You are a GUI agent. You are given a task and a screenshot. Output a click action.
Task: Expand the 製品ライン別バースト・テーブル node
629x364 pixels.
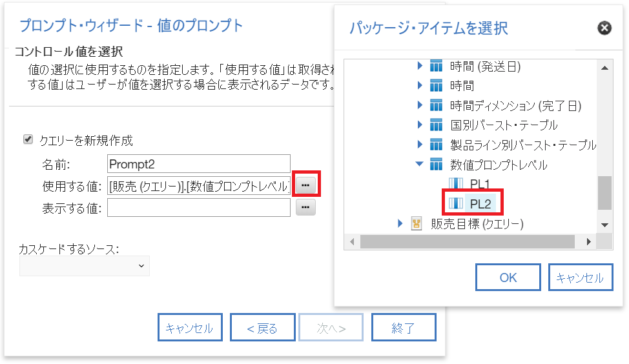420,144
